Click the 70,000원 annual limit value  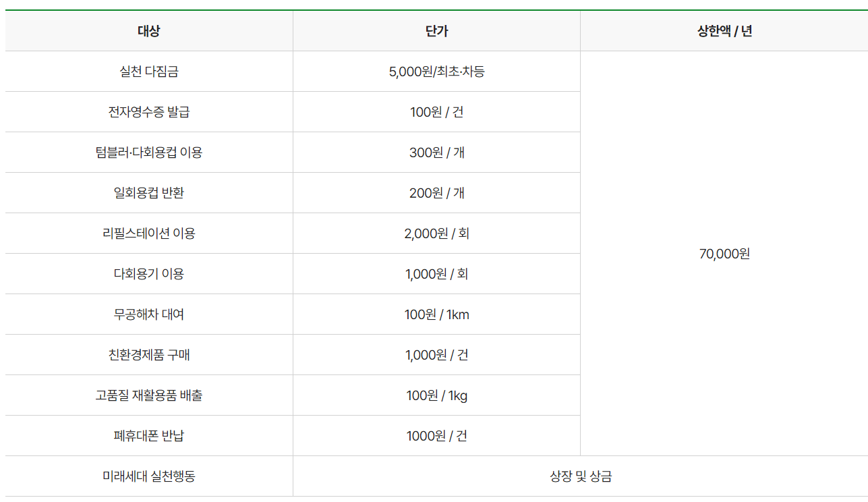724,254
